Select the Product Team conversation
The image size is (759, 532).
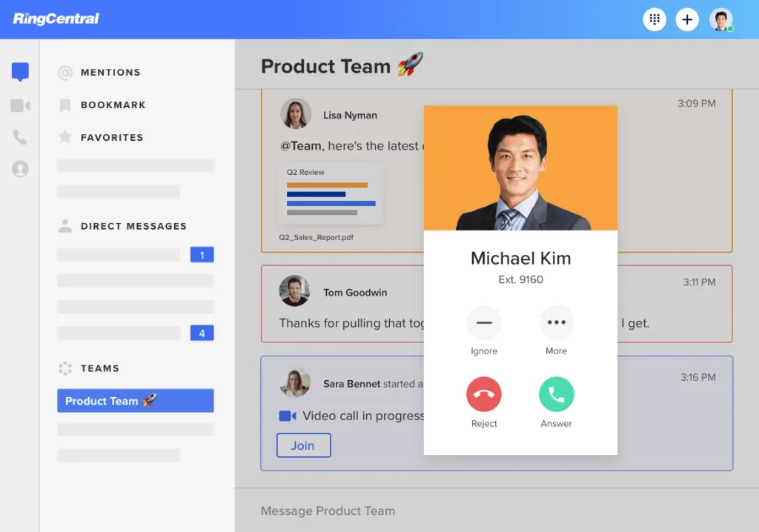pos(135,400)
